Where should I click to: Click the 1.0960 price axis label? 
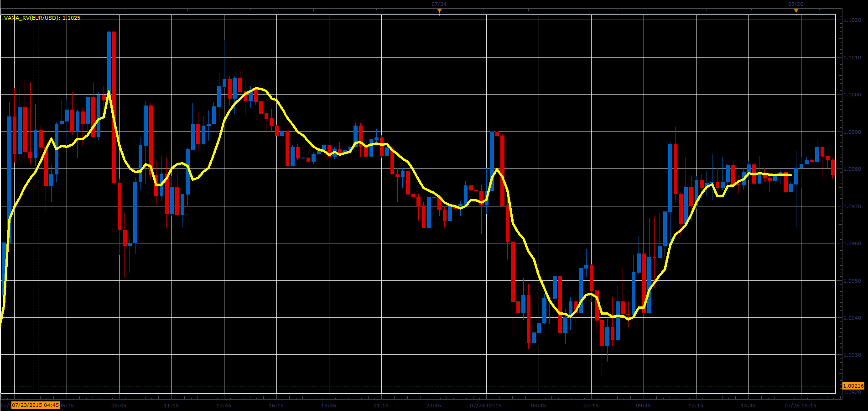[852, 243]
